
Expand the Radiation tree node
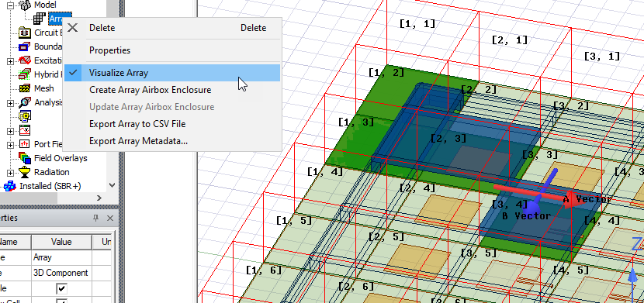(x=11, y=173)
